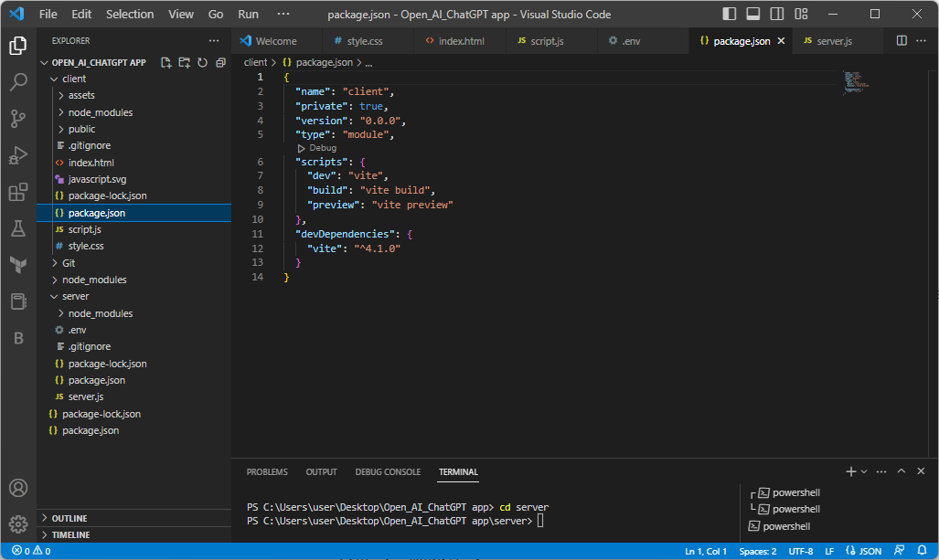The width and height of the screenshot is (939, 560).
Task: Click the Debug codelens above scripts
Action: click(x=317, y=148)
